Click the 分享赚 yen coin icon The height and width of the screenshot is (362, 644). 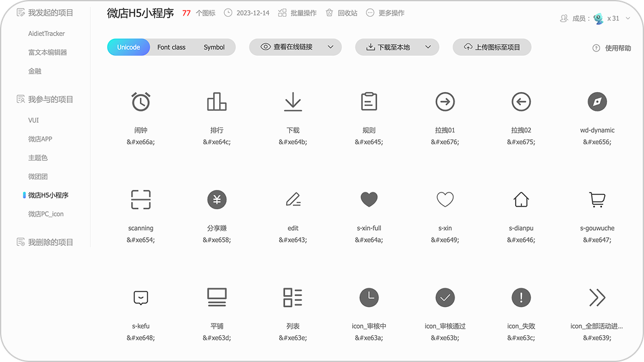tap(217, 199)
